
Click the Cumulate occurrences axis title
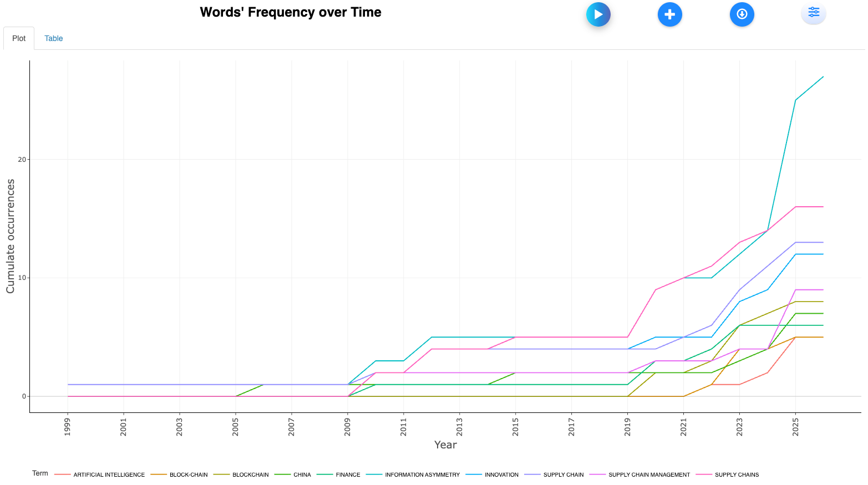(x=10, y=236)
